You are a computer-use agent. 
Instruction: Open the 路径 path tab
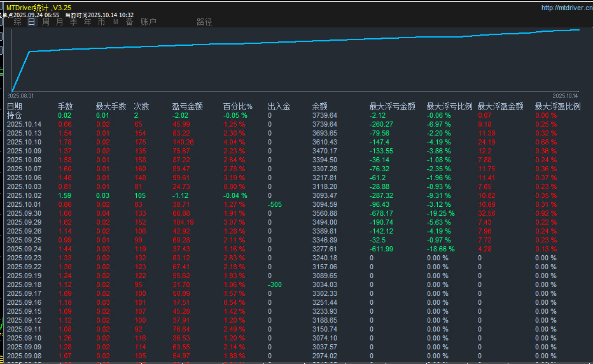click(x=204, y=22)
